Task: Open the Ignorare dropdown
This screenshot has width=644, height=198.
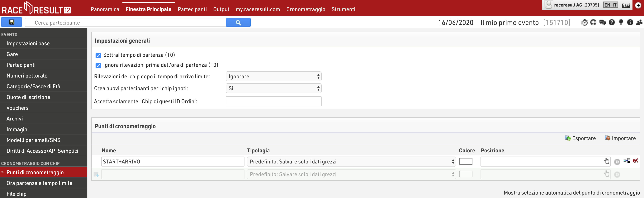Action: (273, 77)
